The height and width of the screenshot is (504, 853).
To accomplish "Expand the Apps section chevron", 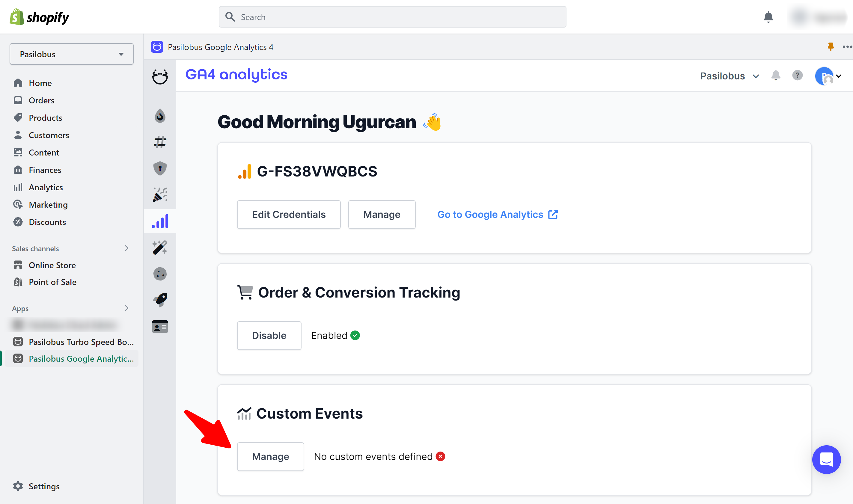I will [126, 308].
